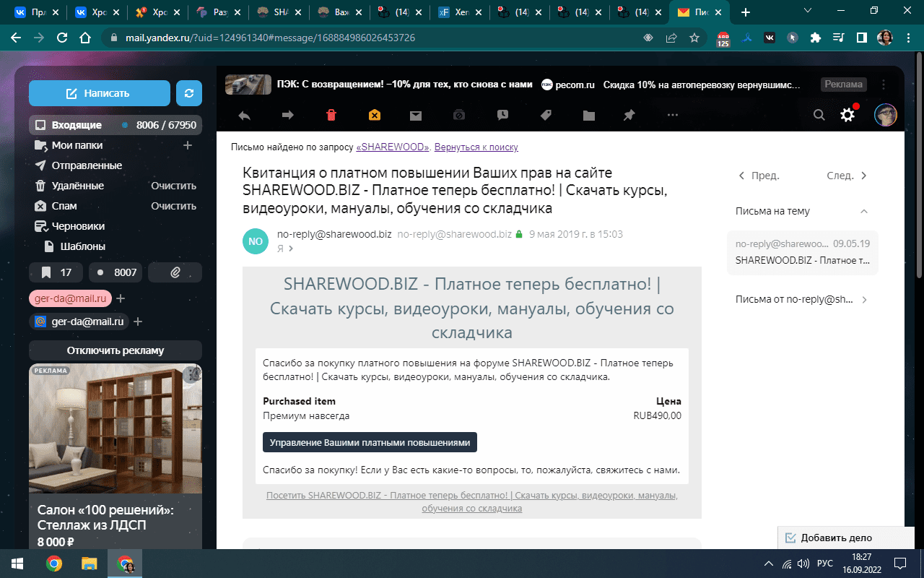
Task: Click 'Управление Вашими платными повышениями' button
Action: point(370,442)
